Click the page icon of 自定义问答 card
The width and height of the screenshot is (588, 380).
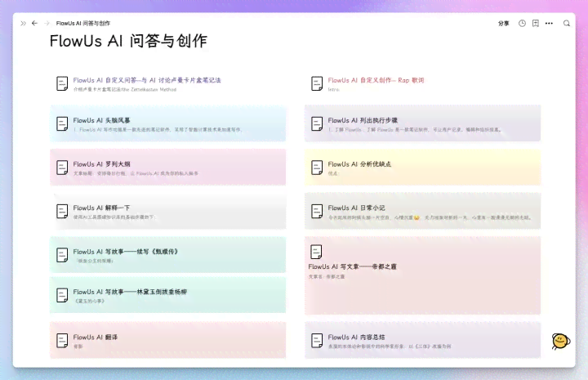[62, 83]
